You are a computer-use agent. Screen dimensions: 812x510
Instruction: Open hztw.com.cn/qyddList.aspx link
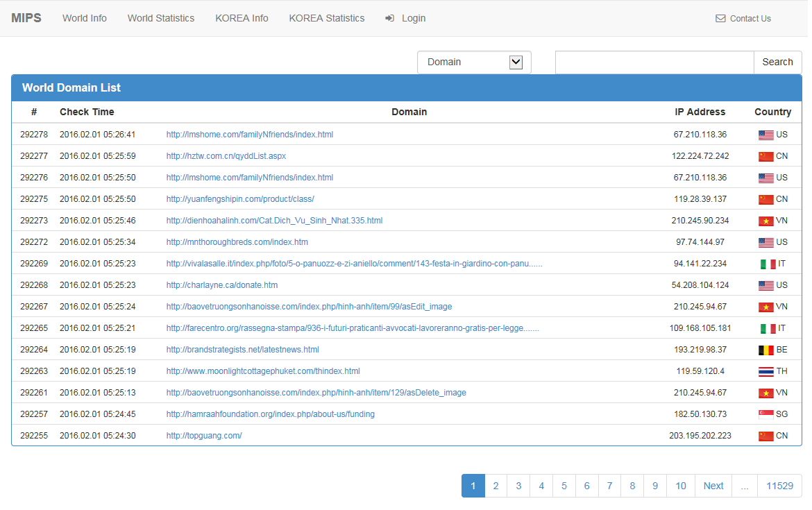point(226,156)
